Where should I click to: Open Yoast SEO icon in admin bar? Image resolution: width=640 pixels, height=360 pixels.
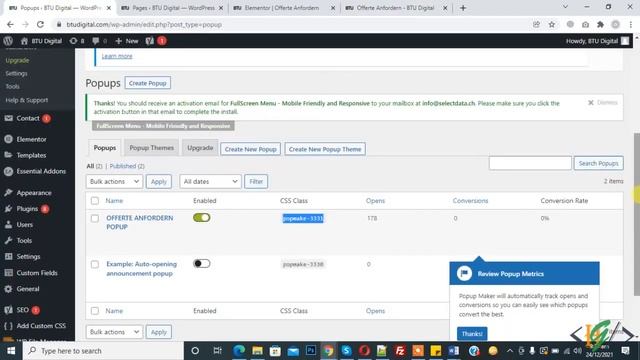(150, 41)
